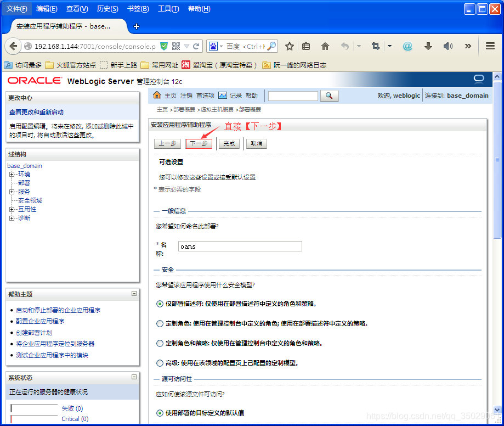Open the 火狐官方站点 bookmark folder
This screenshot has width=504, height=426.
coord(71,65)
